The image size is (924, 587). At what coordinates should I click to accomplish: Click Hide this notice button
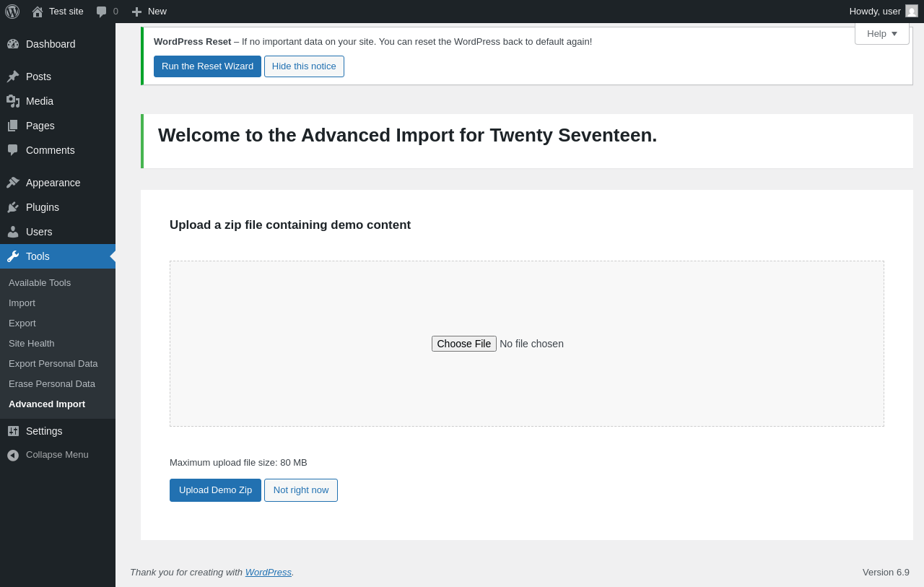click(304, 66)
